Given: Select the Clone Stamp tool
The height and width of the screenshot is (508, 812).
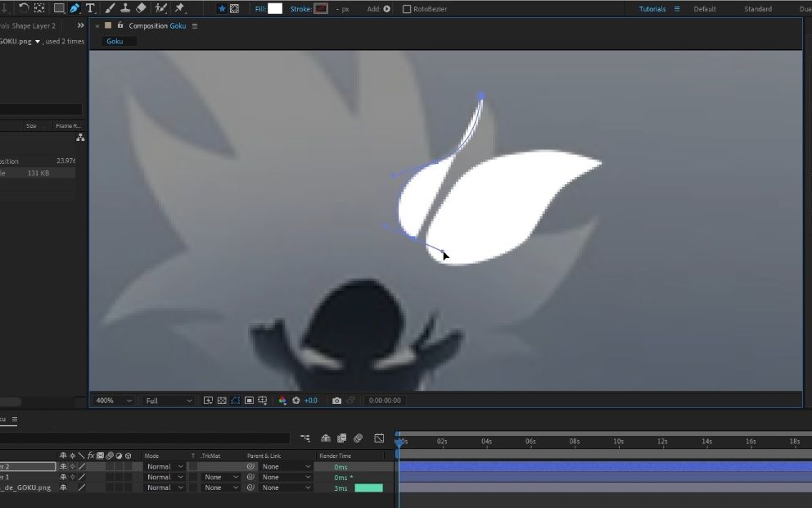Looking at the screenshot, I should (x=125, y=7).
